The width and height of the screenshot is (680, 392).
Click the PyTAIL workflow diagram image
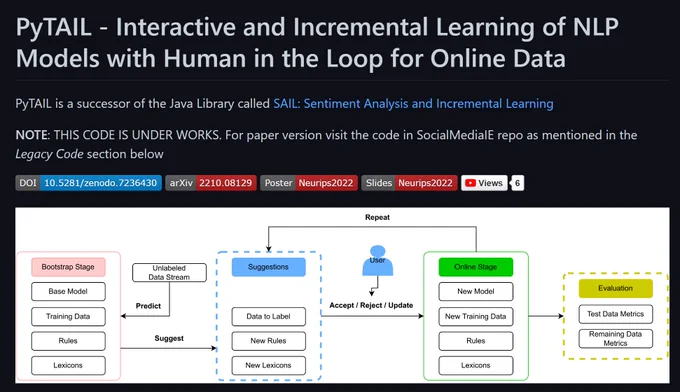click(342, 295)
